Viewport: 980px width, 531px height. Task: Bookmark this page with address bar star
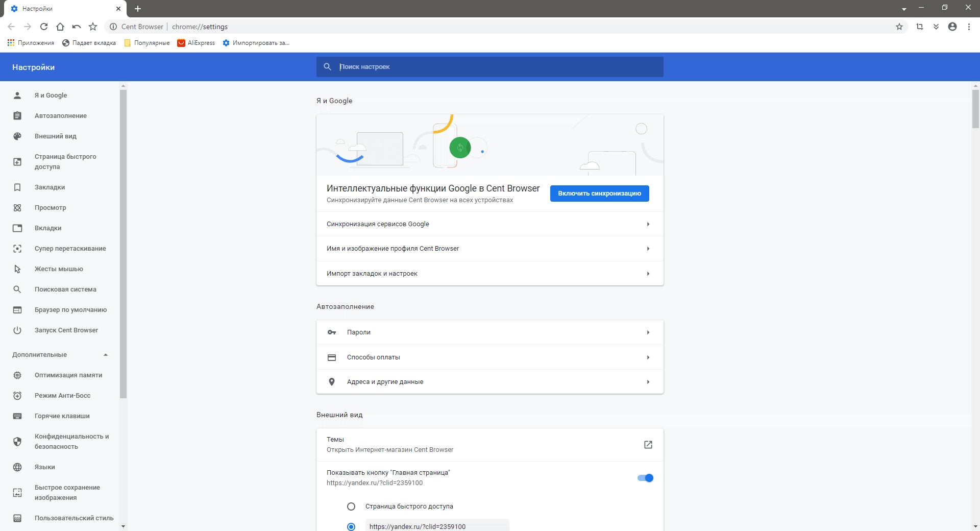click(x=899, y=27)
